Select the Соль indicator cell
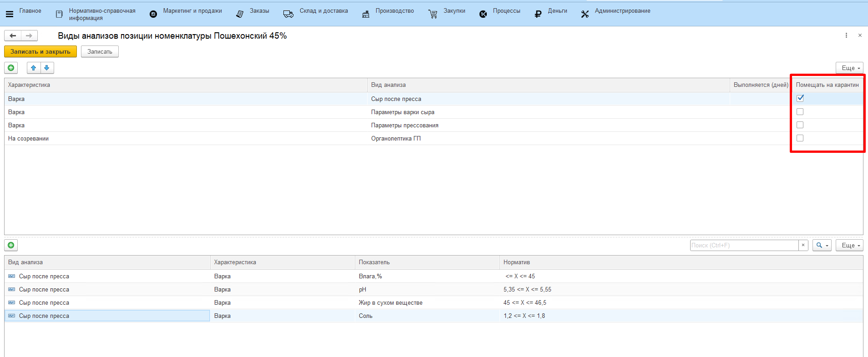Screen dimensions: 868x357 point(427,316)
